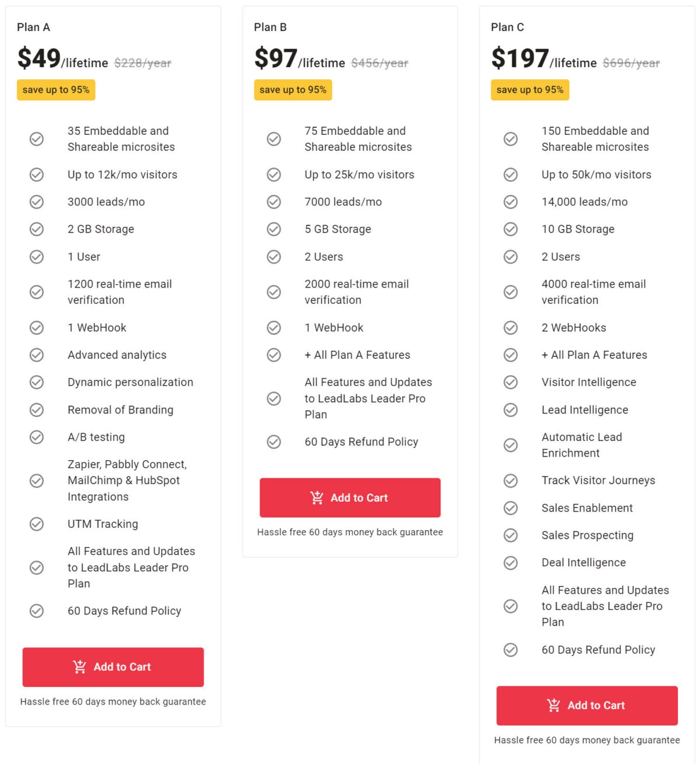Click checkmark next to Deal Intelligence
Viewport: 700px width, 764px height.
coord(510,562)
